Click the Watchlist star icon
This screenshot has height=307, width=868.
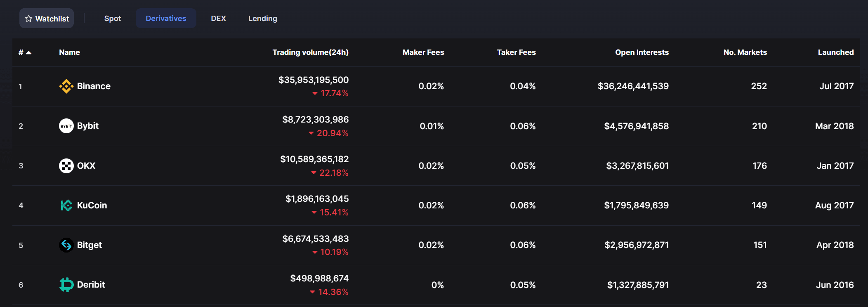pyautogui.click(x=28, y=19)
